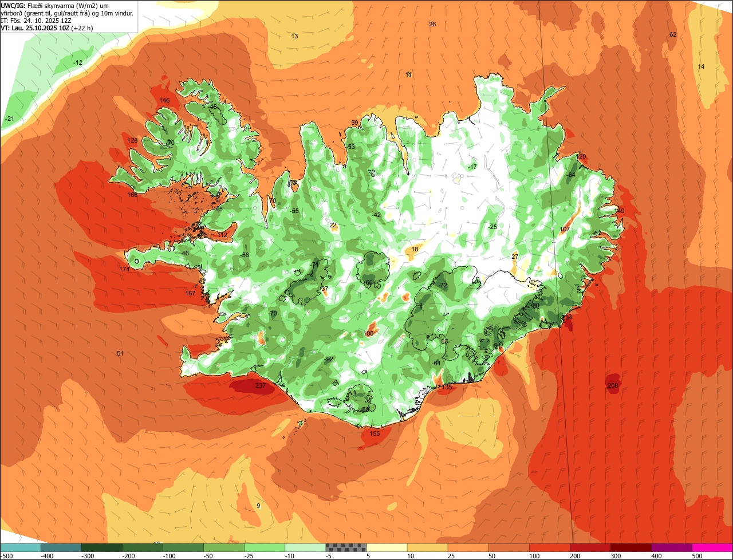The image size is (733, 560).
Task: Click the legend swatch between -300 and -200
Action: click(x=102, y=547)
